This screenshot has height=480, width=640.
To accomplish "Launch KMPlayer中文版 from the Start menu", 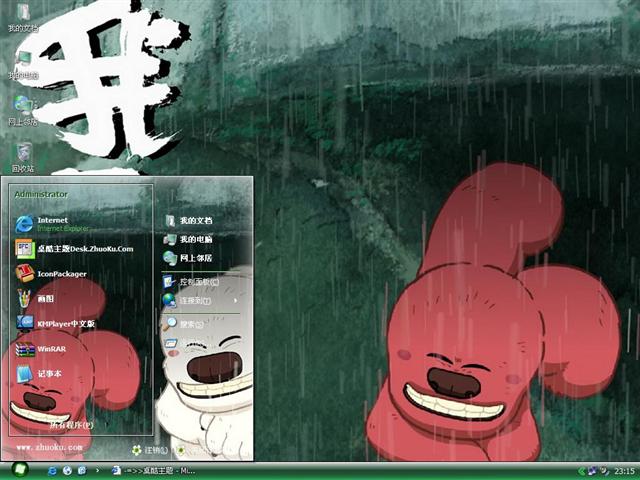I will [56, 323].
